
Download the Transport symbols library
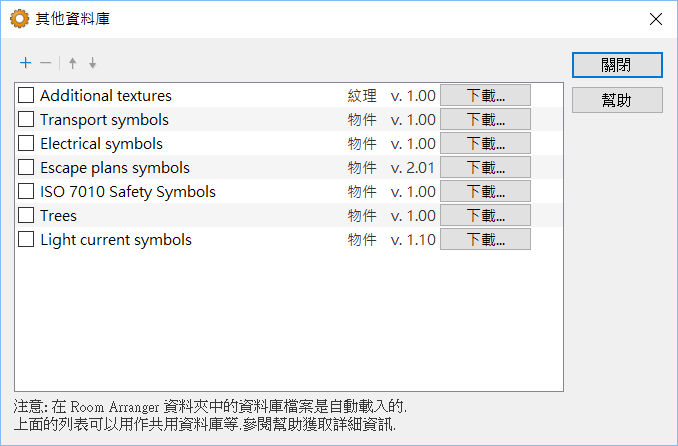point(485,120)
